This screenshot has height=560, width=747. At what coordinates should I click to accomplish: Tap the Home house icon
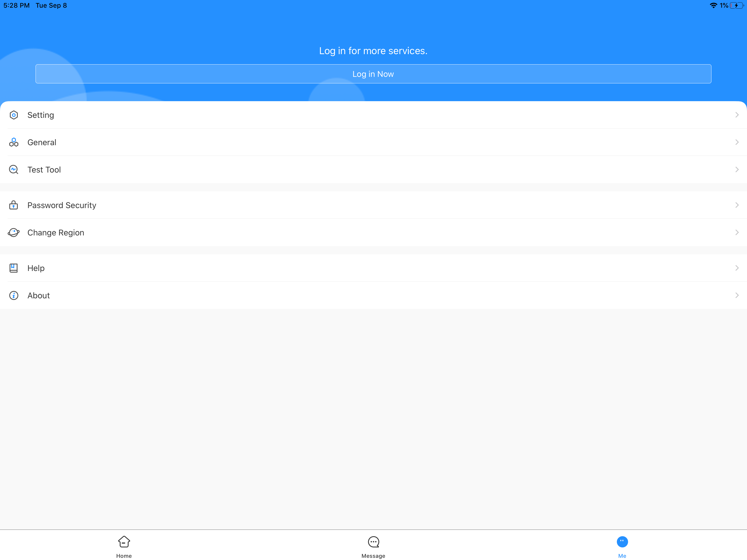[124, 541]
